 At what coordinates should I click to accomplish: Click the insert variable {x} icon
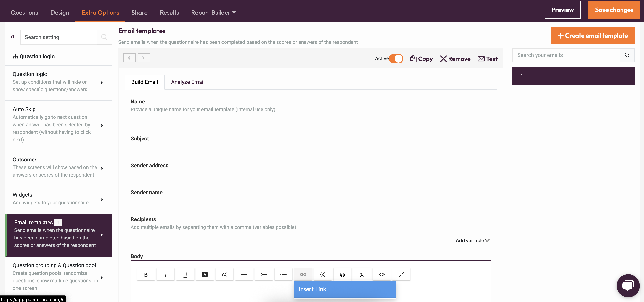click(323, 274)
